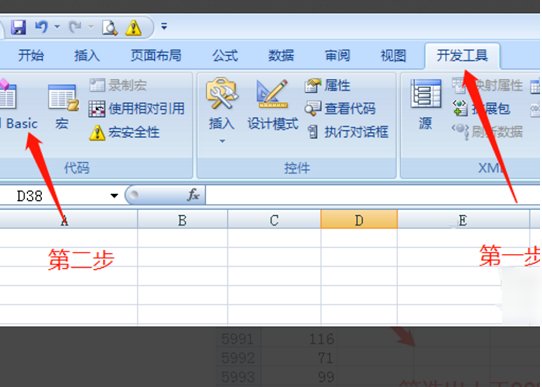542x387 pixels.
Task: Click 录制宏 record macro
Action: (x=118, y=85)
